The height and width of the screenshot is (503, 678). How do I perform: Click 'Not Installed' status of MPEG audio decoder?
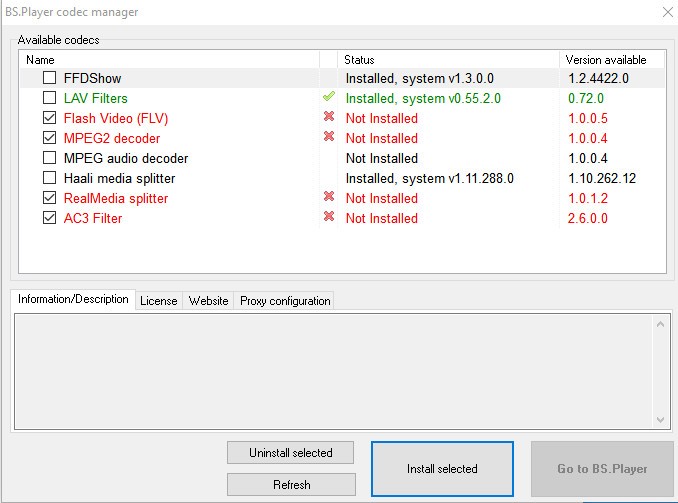pos(381,158)
